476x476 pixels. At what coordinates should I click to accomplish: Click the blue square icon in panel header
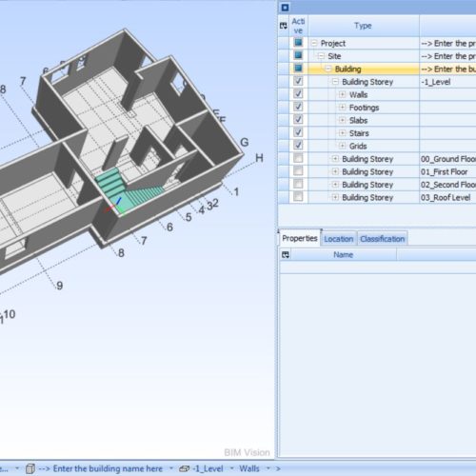point(285,8)
